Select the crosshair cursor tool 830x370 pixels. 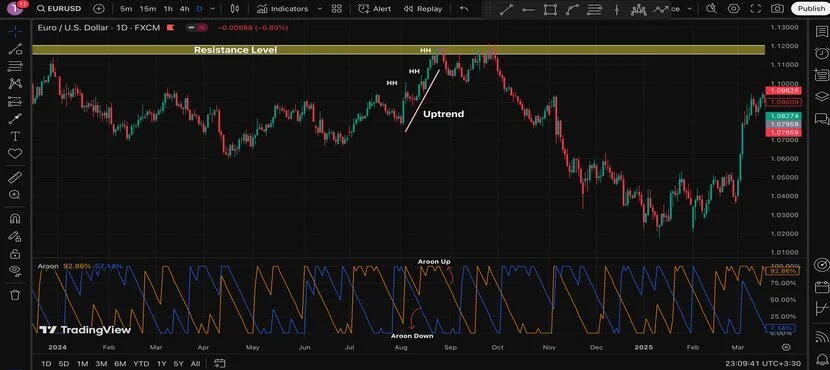(15, 31)
